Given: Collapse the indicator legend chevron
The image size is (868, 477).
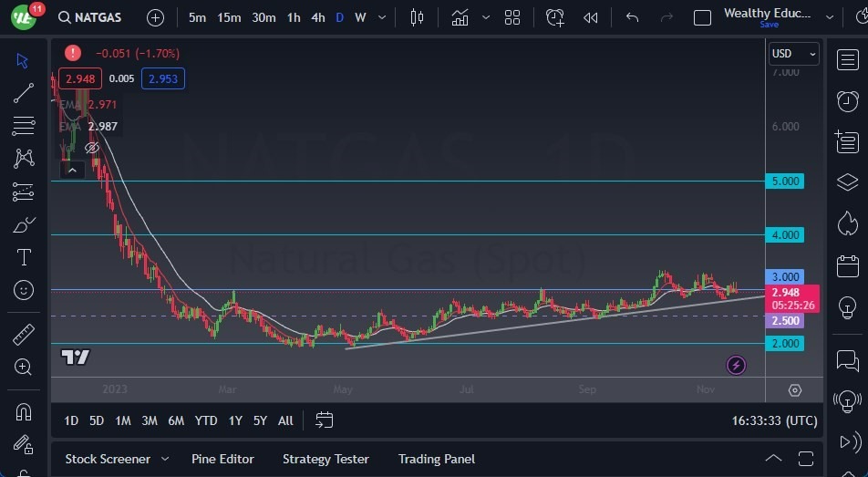Looking at the screenshot, I should 72,170.
